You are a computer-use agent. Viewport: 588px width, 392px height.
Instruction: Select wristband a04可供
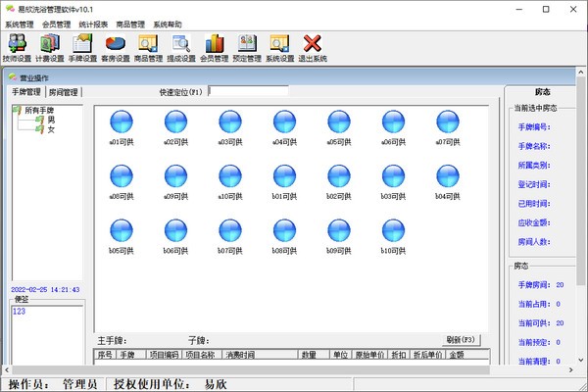(284, 127)
